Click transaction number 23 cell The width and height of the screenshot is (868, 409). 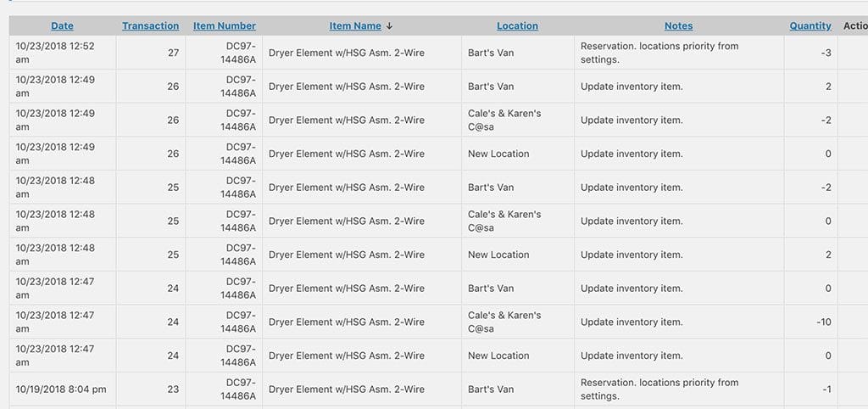151,389
